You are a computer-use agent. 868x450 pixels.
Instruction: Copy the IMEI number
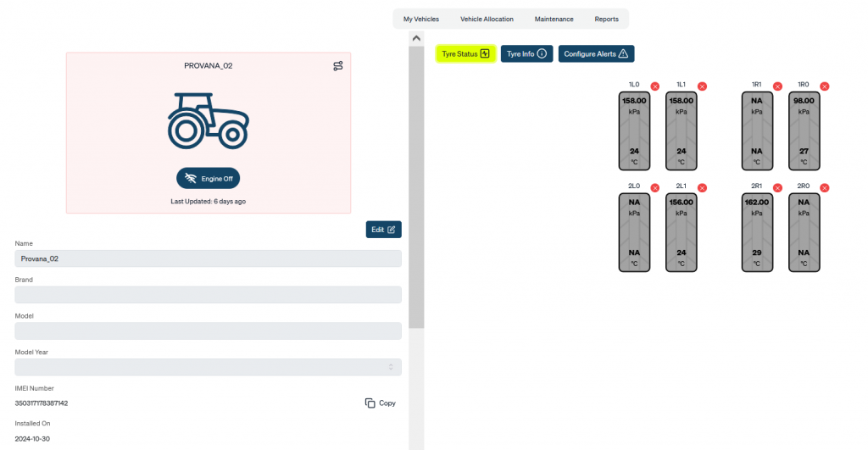coord(381,403)
